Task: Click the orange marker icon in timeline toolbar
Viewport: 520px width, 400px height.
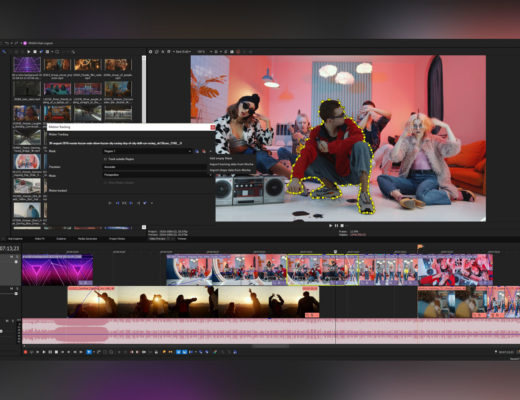Action: (164, 352)
